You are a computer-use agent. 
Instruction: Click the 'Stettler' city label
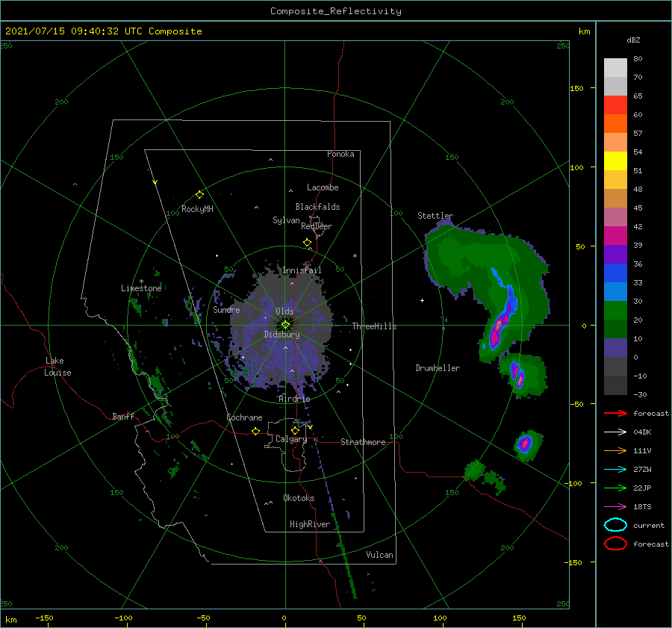(435, 216)
